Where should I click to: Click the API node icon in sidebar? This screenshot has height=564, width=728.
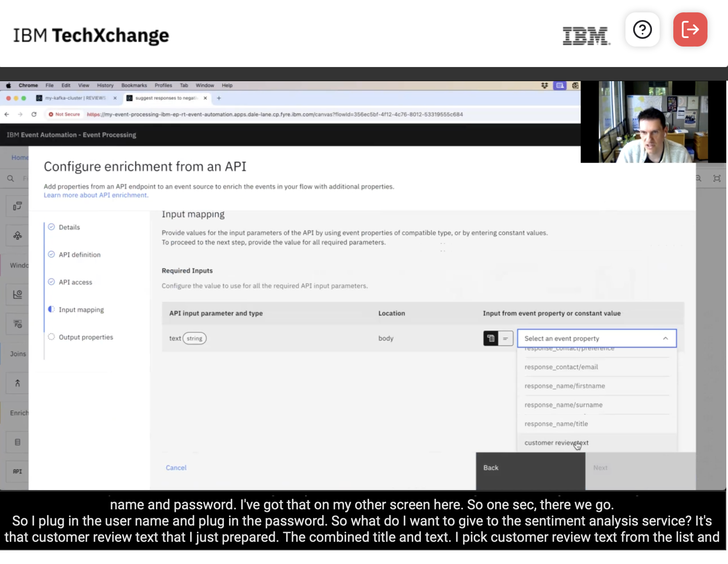click(x=17, y=471)
